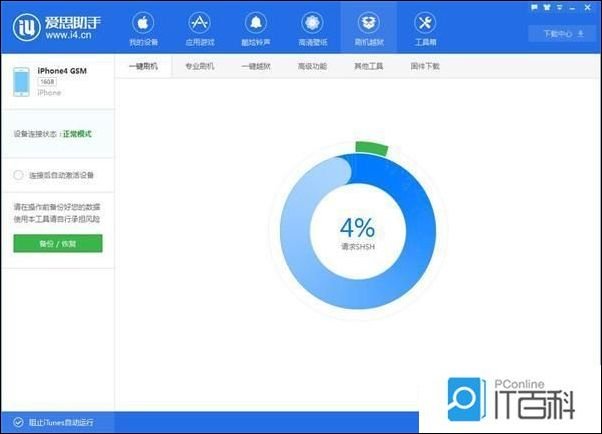This screenshot has height=434, width=602.
Task: Switch to 专业刷机 tab
Action: point(200,66)
